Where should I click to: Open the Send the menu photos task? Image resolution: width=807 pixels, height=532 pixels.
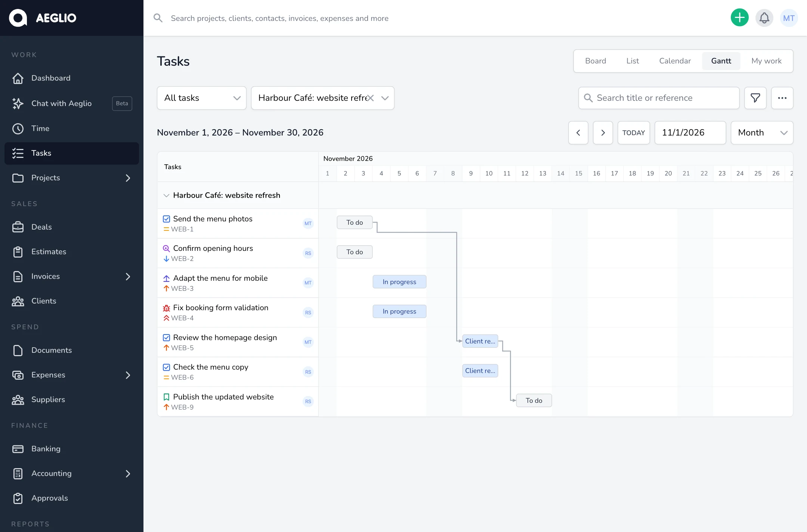point(213,219)
